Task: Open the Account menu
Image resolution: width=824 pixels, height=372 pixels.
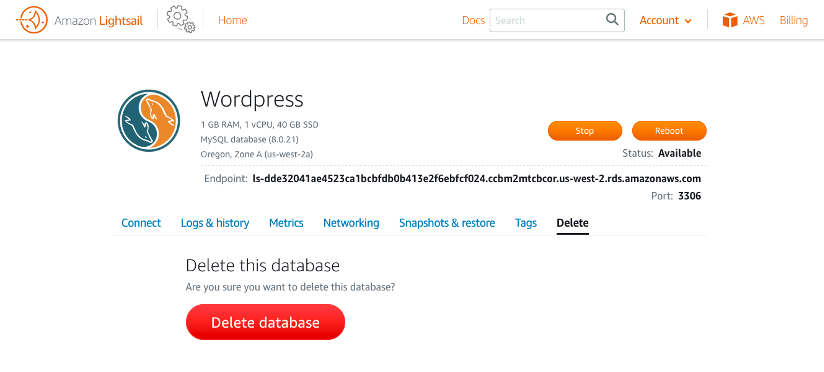Action: (665, 20)
